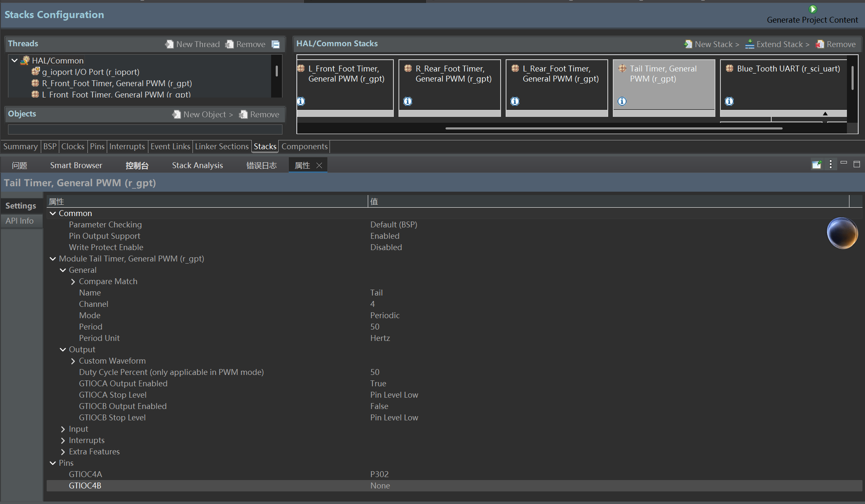Select g_ioport I/O Port tree item
Viewport: 865px width, 504px height.
pos(90,72)
